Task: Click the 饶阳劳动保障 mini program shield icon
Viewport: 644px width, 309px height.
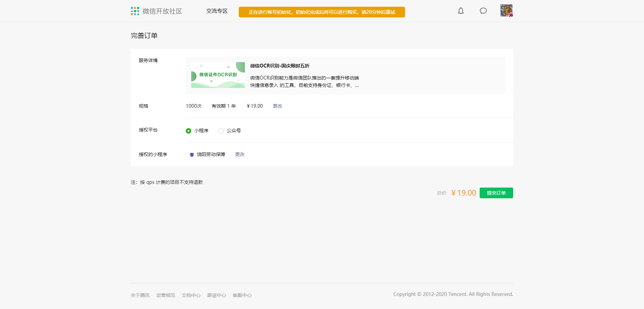Action: [x=192, y=155]
